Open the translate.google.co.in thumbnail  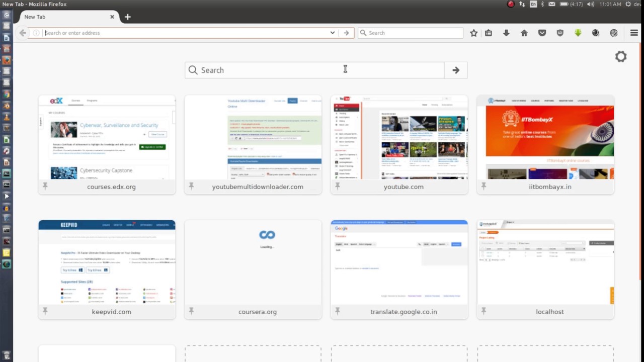pos(399,262)
